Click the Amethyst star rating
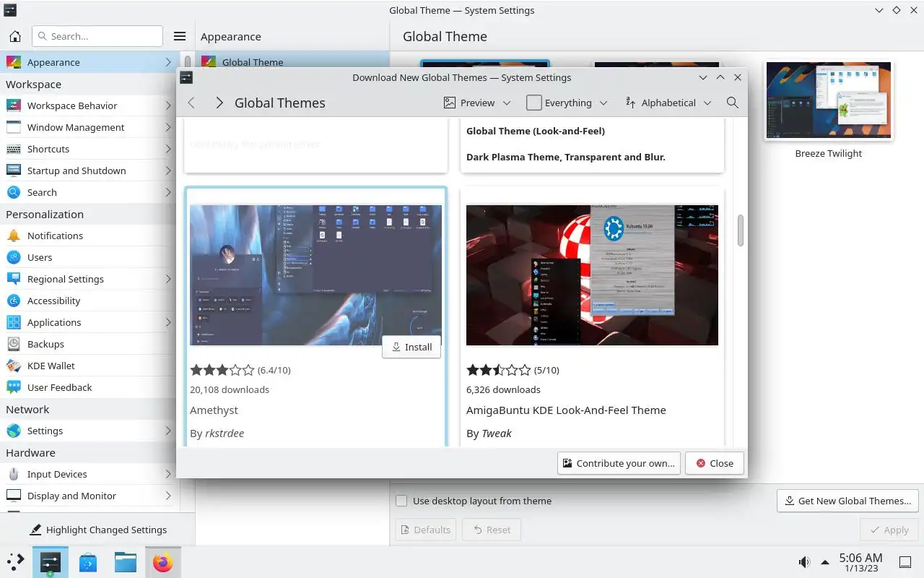 222,370
